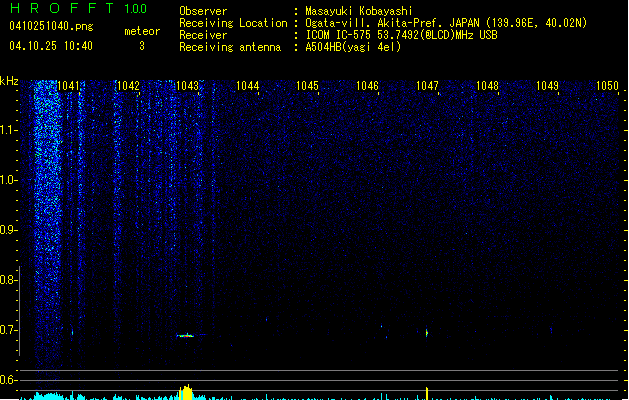Click time marker 1043
The image size is (629, 400).
click(188, 86)
